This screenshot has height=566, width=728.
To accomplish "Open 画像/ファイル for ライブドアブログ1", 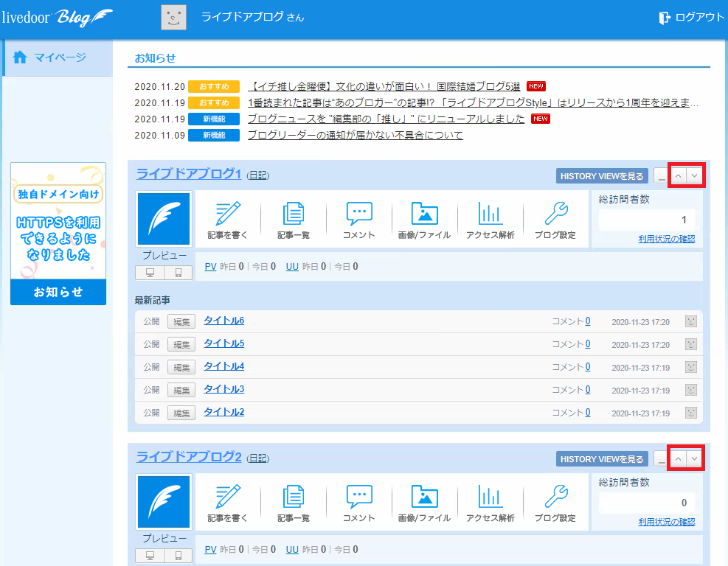I will pyautogui.click(x=424, y=220).
